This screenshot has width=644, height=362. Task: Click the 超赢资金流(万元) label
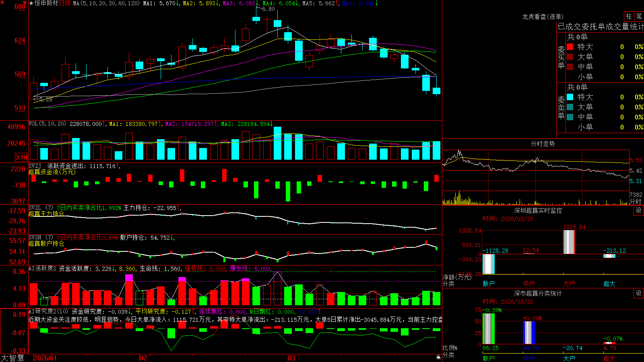coord(52,172)
